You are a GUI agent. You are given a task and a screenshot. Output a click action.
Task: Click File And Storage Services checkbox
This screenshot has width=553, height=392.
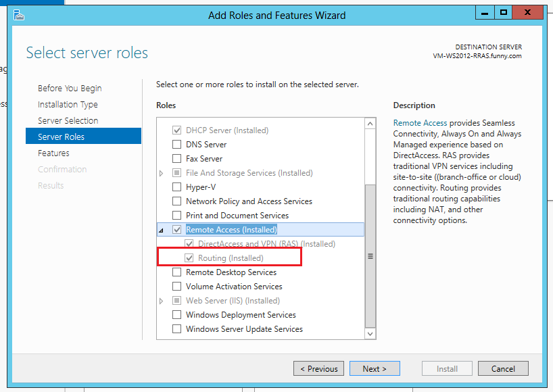pos(176,173)
